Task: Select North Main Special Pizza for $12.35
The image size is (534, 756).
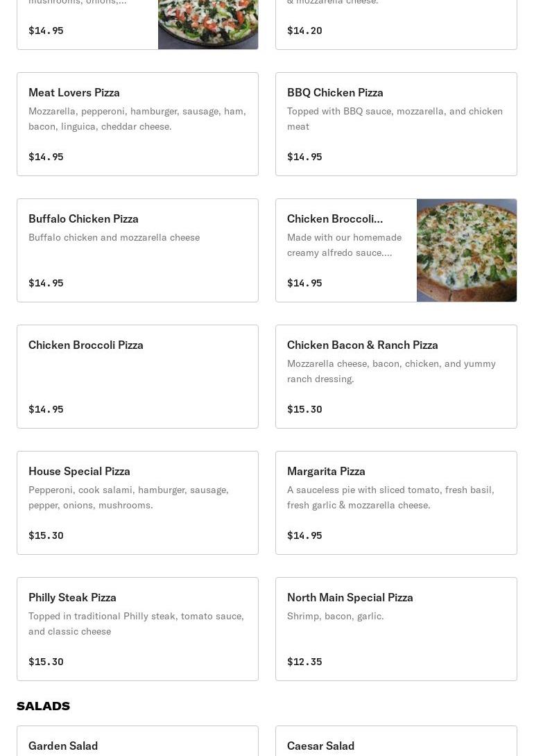Action: [x=396, y=629]
